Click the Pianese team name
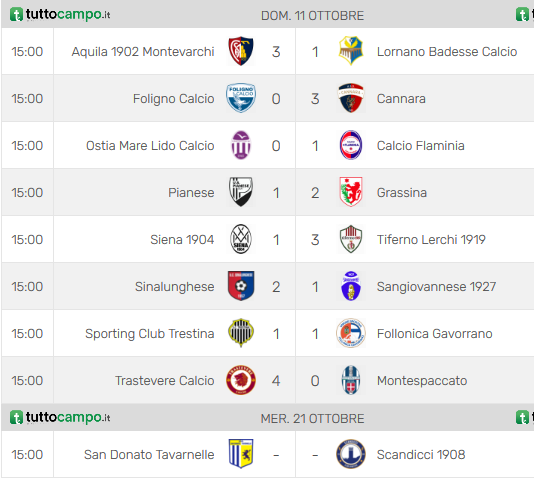The width and height of the screenshot is (534, 479). point(191,193)
